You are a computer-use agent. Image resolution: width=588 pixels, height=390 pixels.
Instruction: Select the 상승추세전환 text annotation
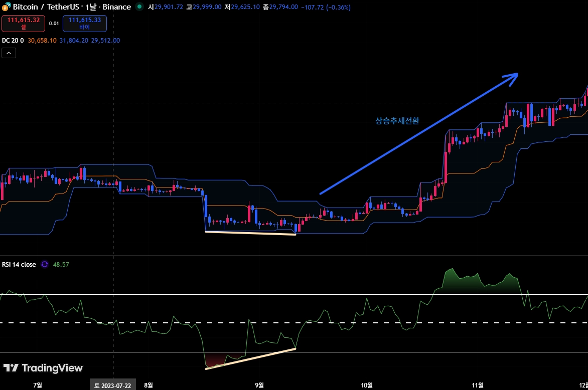[x=397, y=121]
